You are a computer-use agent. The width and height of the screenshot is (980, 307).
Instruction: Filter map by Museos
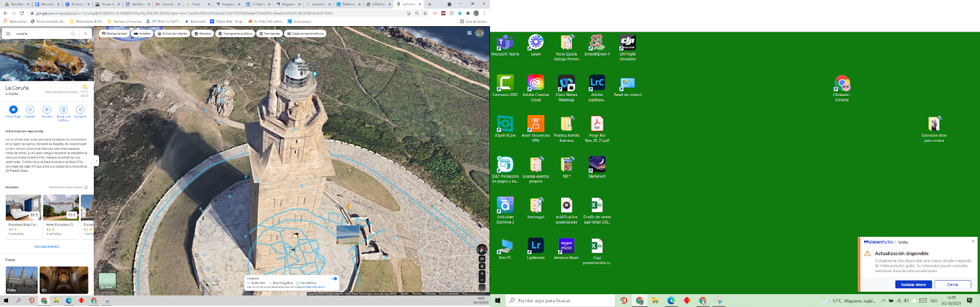[x=203, y=34]
